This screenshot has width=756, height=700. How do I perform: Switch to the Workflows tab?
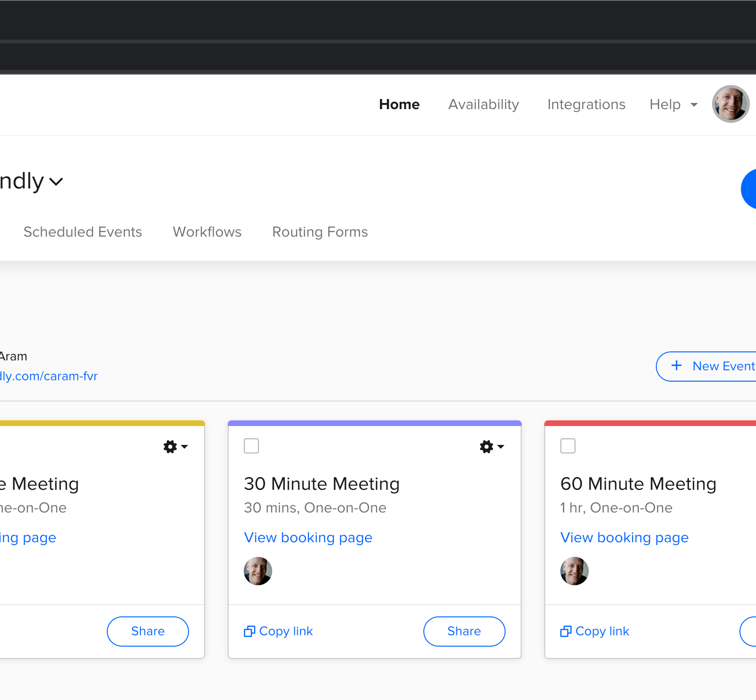pos(207,232)
